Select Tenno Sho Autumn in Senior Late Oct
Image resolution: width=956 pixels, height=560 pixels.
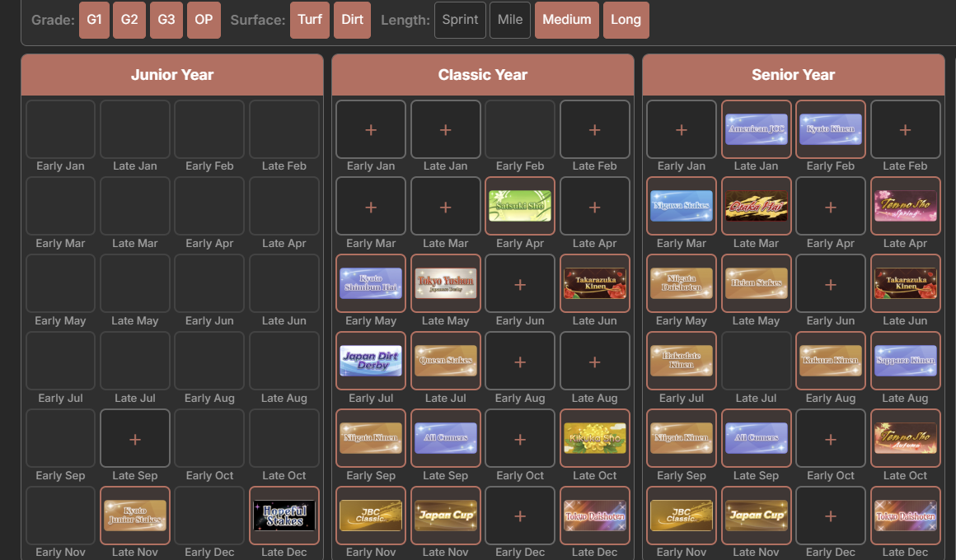click(906, 438)
